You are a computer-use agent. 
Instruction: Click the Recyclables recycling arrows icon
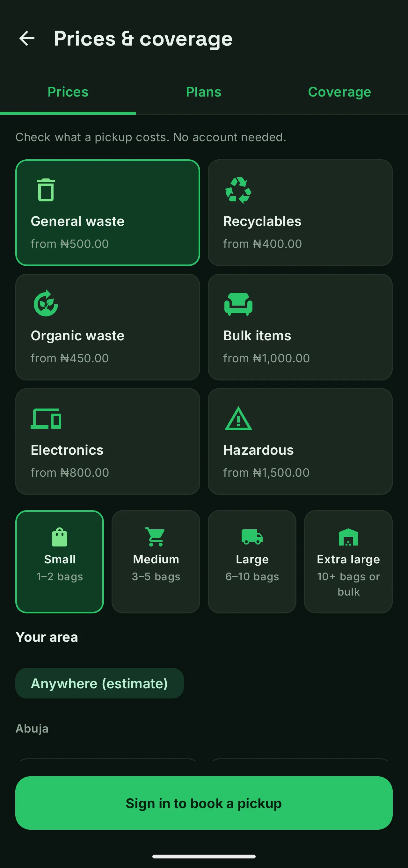click(238, 190)
